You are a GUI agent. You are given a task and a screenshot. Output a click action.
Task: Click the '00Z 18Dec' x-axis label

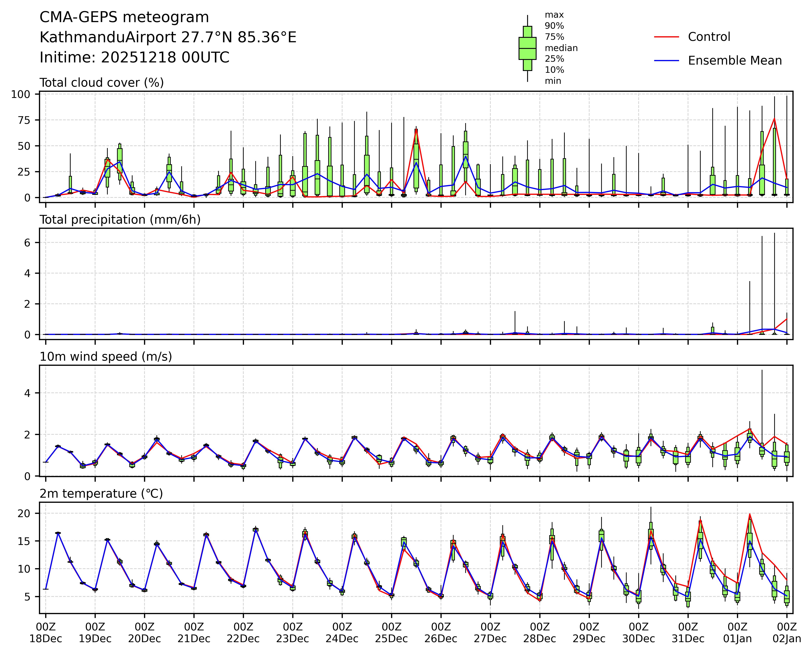(x=46, y=633)
